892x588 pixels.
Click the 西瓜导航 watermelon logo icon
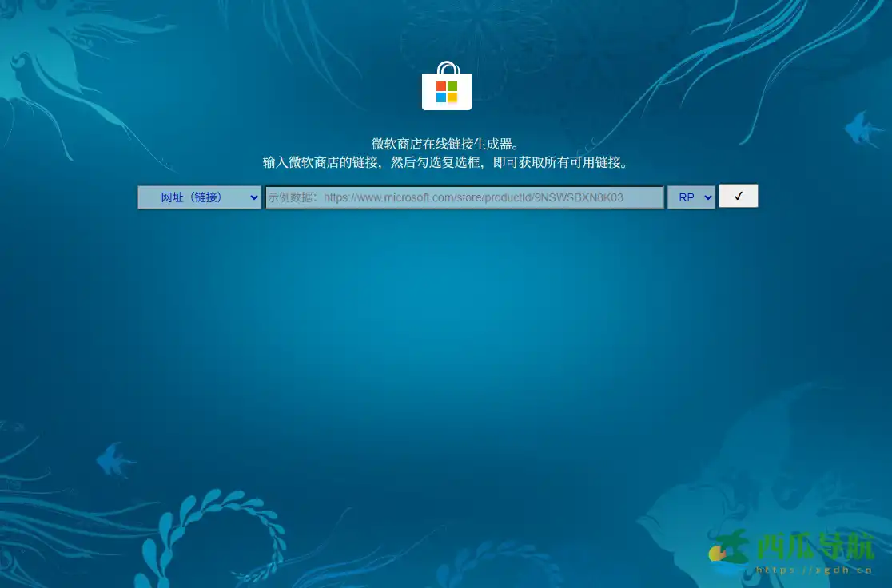729,551
